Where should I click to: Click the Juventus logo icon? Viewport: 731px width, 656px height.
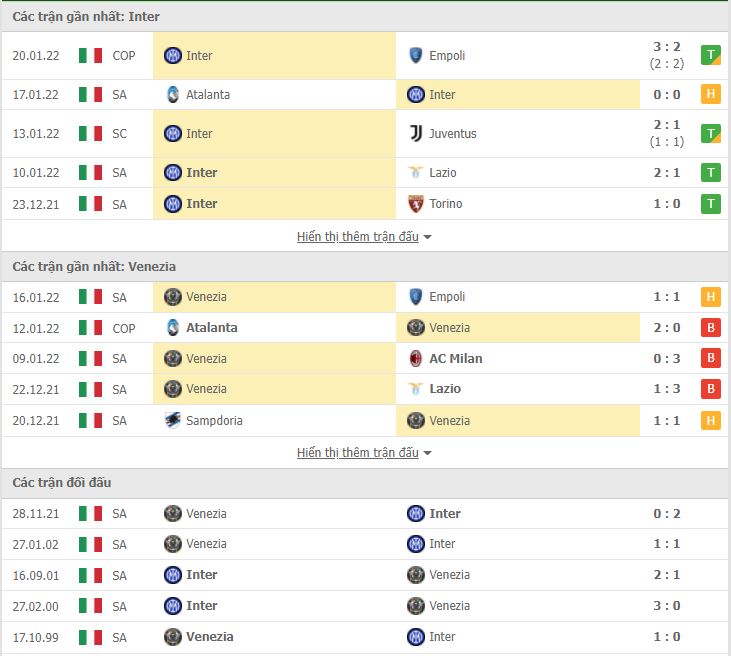tap(416, 134)
